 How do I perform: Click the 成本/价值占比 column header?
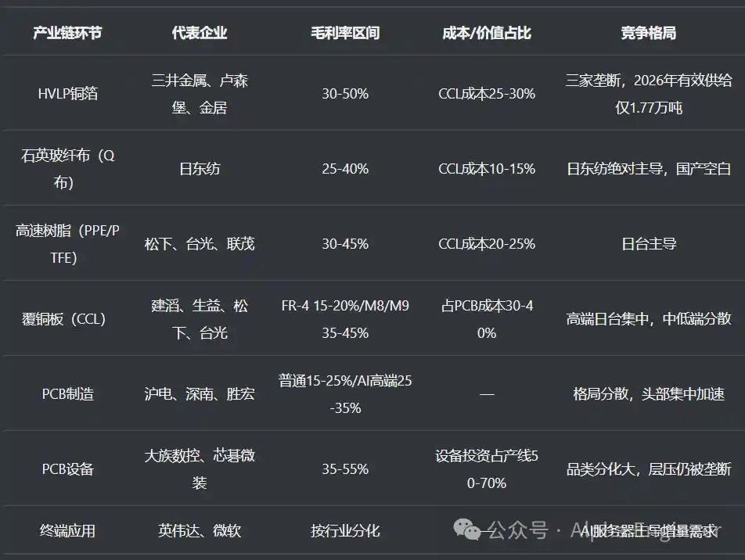click(x=487, y=33)
